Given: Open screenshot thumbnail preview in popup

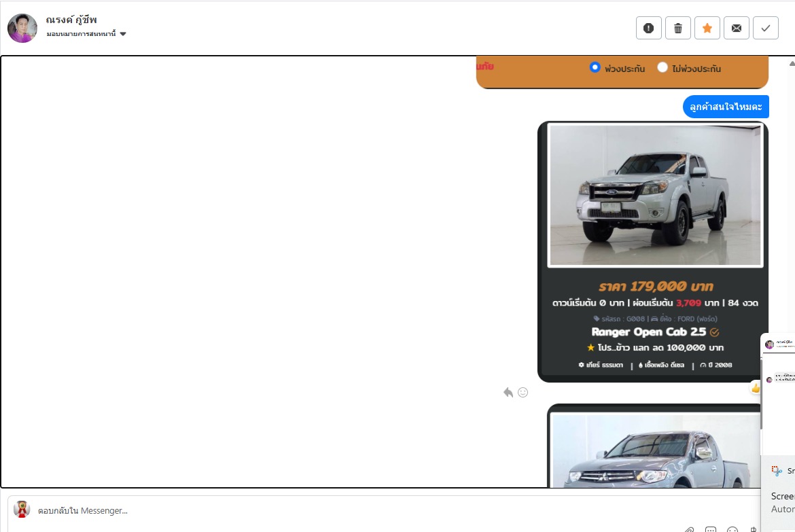Looking at the screenshot, I should click(x=778, y=393).
